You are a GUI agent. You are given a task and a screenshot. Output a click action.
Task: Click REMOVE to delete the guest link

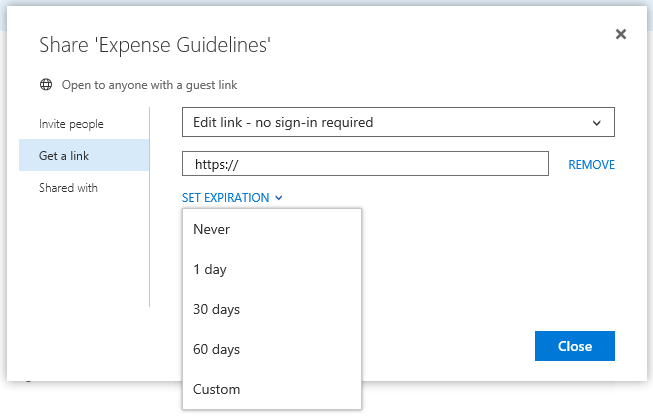point(591,165)
